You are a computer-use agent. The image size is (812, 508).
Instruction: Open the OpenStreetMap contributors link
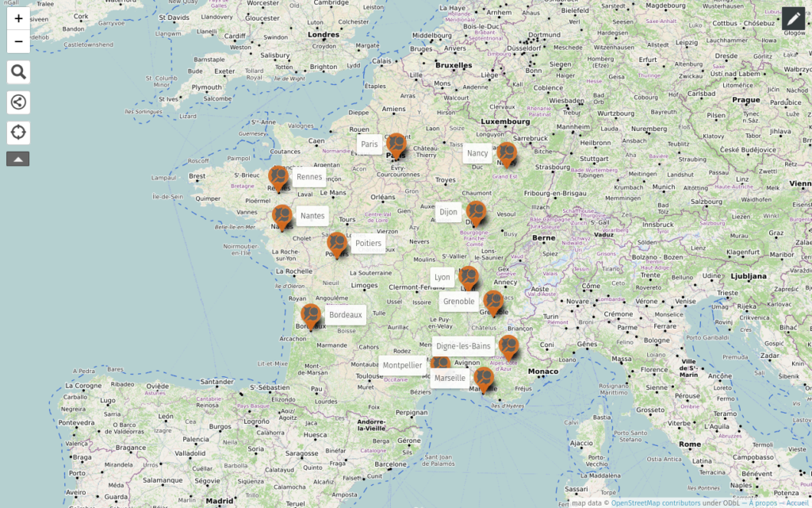point(655,502)
